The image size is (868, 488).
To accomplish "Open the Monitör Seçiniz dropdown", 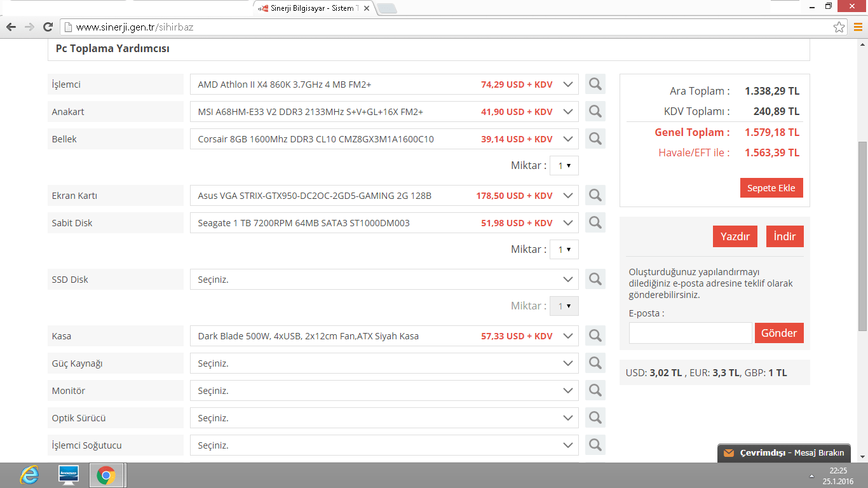I will (384, 391).
